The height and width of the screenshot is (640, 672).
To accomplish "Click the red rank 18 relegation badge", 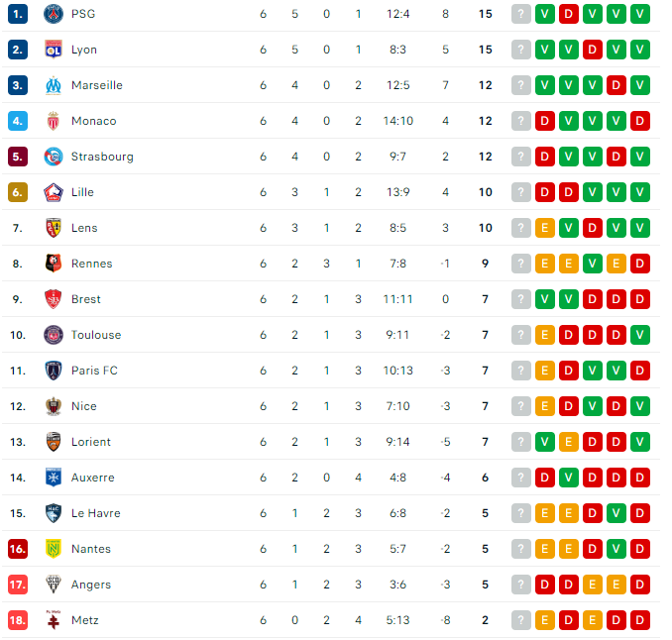I will 18,620.
